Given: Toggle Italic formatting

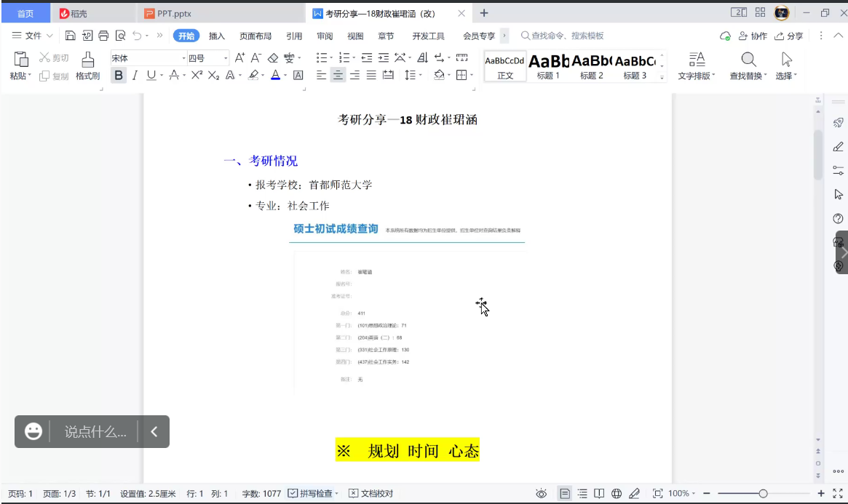Looking at the screenshot, I should 134,76.
